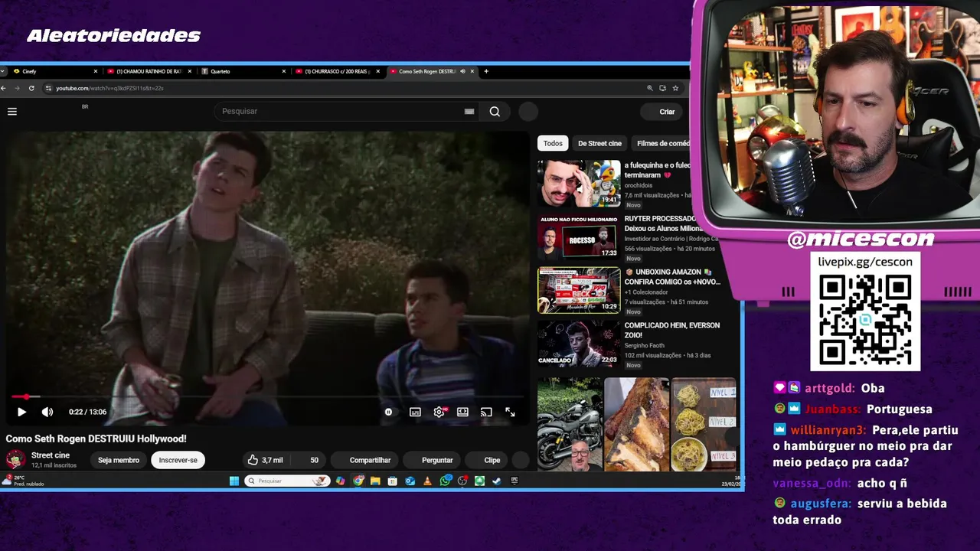Open the grilled meat Short thumbnail
980x551 pixels.
pyautogui.click(x=636, y=424)
